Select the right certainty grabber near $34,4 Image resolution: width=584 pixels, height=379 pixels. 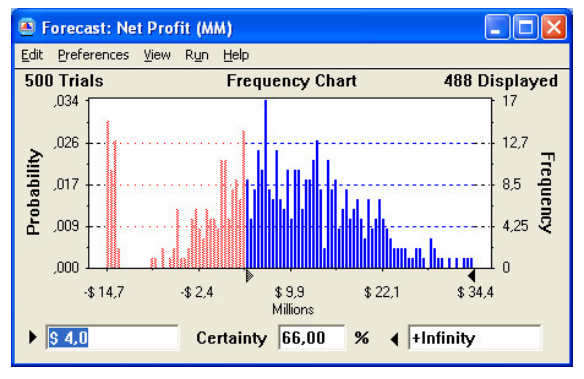pyautogui.click(x=471, y=276)
